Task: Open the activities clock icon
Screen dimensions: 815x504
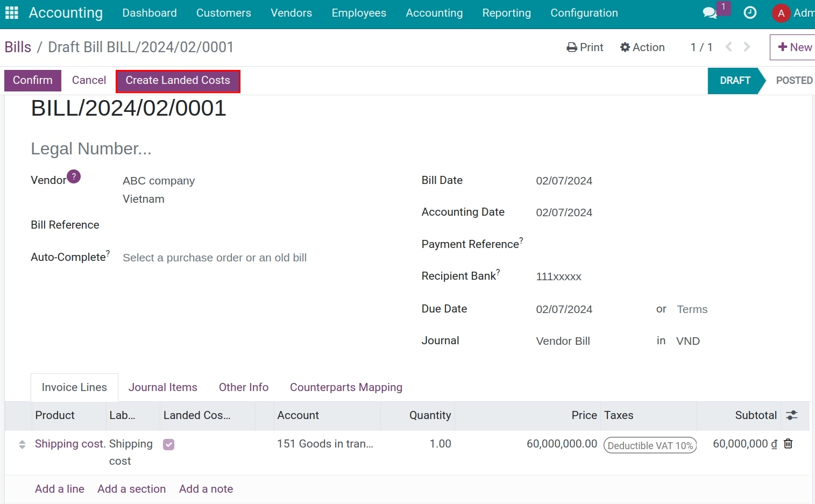Action: point(750,12)
